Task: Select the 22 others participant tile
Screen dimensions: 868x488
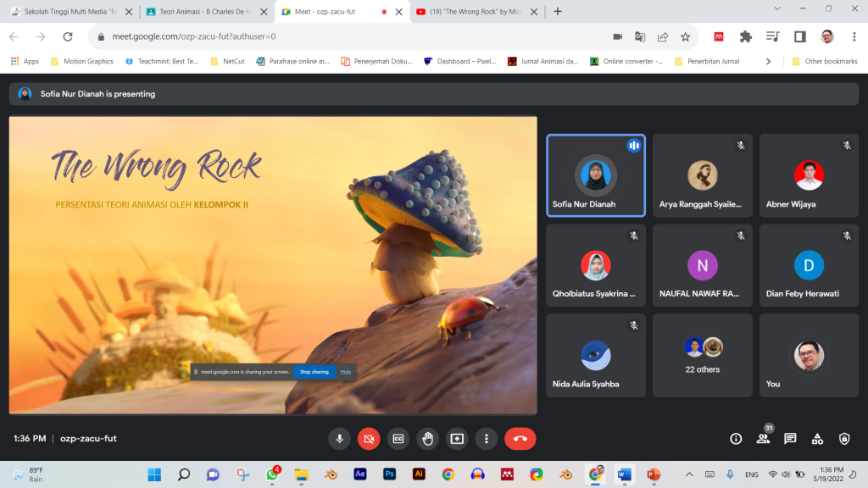Action: (x=703, y=355)
